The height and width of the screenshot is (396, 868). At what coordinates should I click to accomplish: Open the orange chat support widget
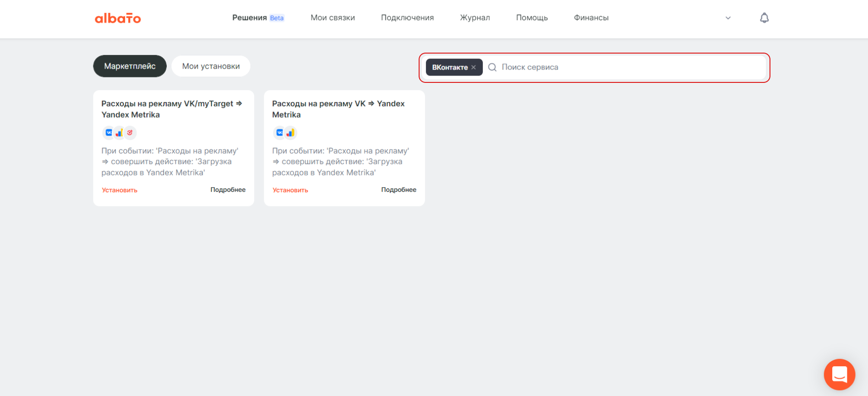(x=839, y=374)
